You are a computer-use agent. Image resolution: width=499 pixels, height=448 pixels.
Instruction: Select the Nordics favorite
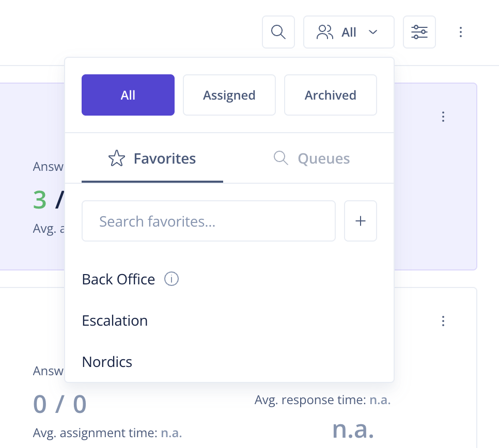[106, 362]
